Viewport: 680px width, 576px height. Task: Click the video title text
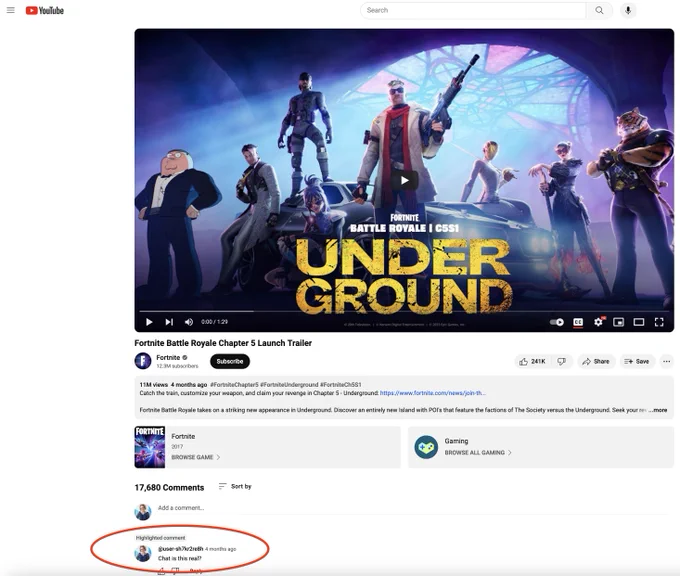point(223,343)
